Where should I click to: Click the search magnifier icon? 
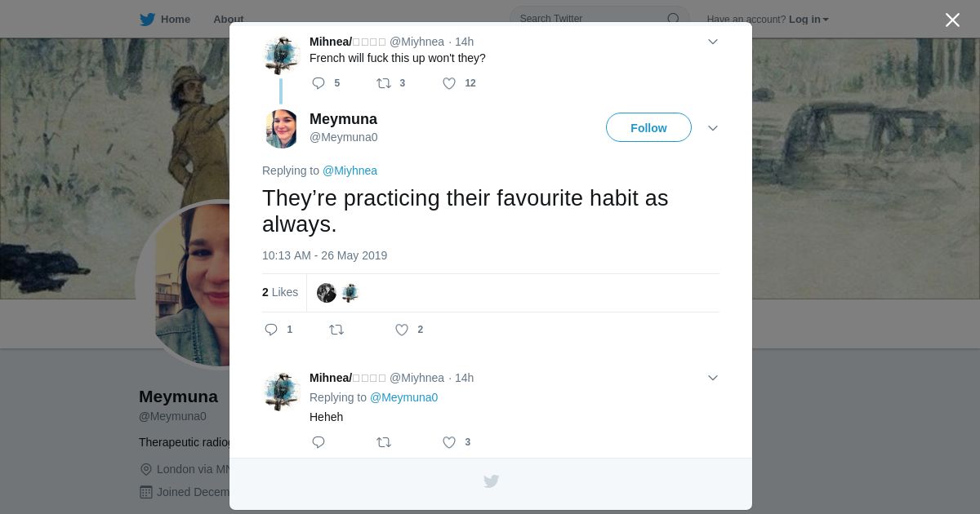click(674, 19)
